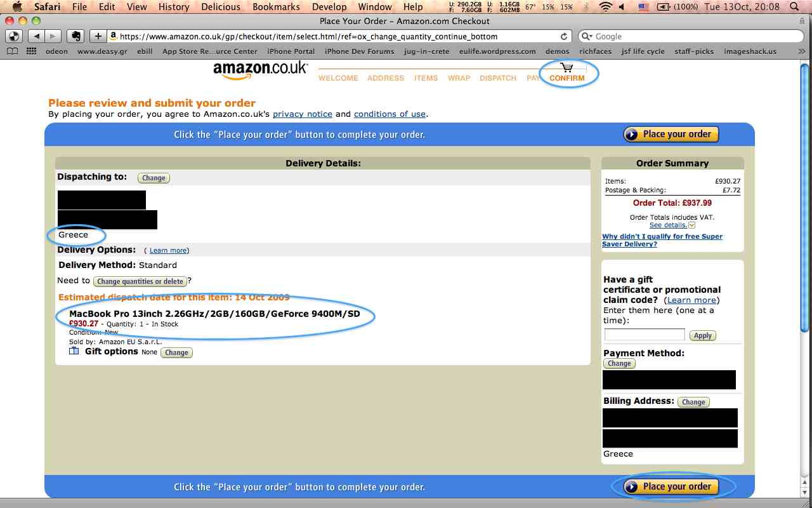Open the battery status menu
Image resolution: width=812 pixels, height=508 pixels.
point(664,7)
